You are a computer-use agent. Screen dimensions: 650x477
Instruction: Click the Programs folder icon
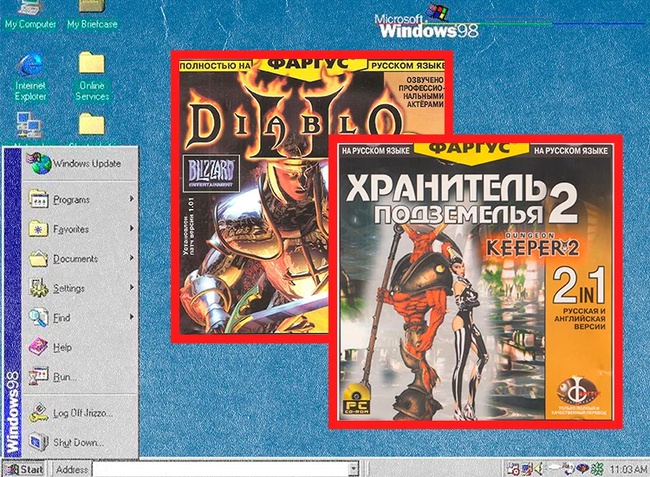39,199
